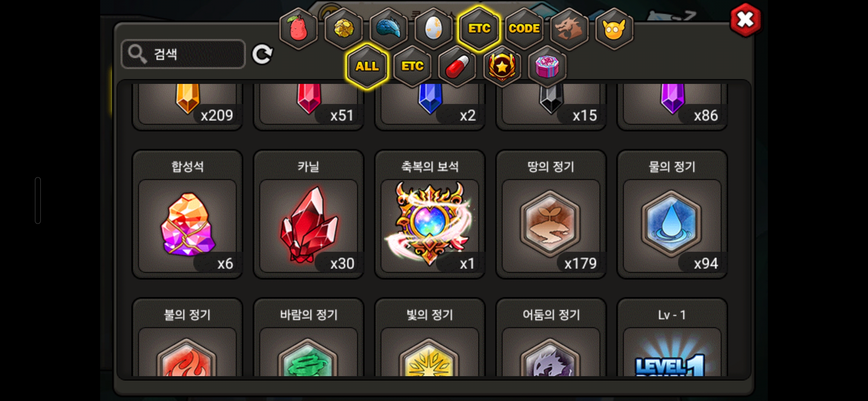The image size is (868, 401).
Task: Select the yellow cat mask category
Action: point(614,28)
